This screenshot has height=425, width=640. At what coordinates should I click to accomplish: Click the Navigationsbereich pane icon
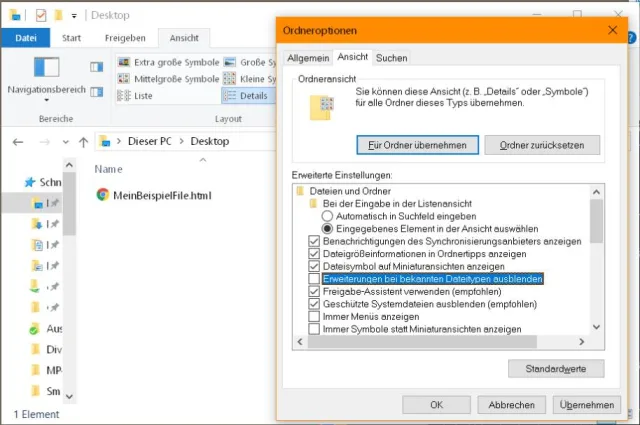[47, 67]
